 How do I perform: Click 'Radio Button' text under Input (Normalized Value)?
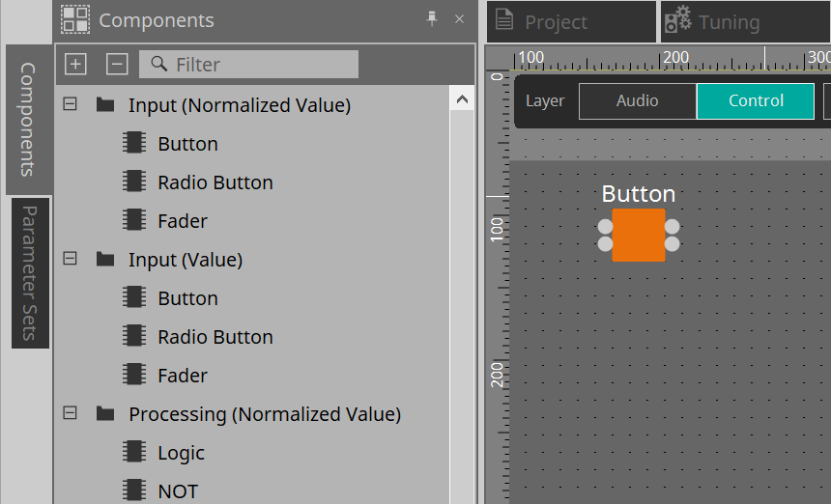(215, 182)
